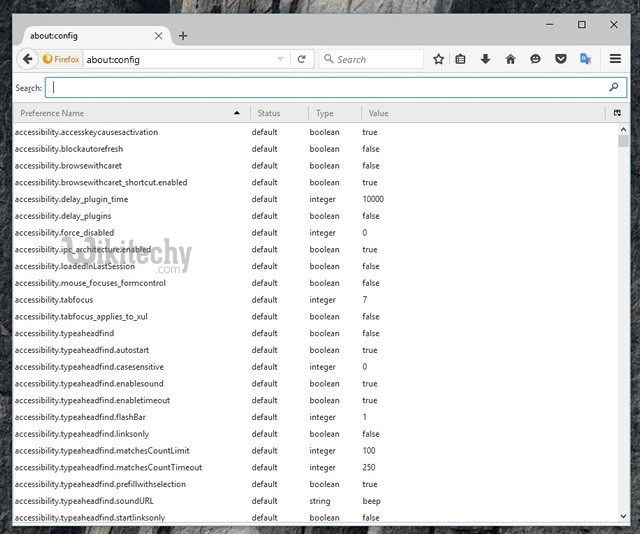Bookmark this page with the star icon
640x534 pixels.
(x=438, y=59)
